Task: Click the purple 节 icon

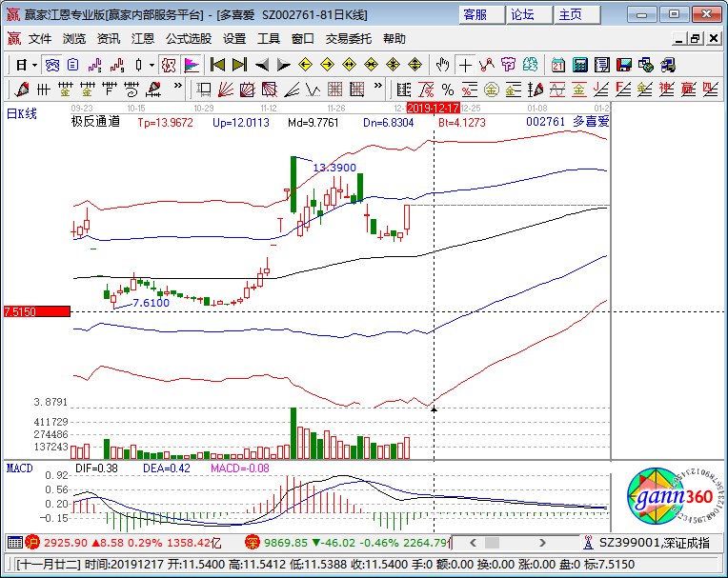Action: pyautogui.click(x=509, y=65)
